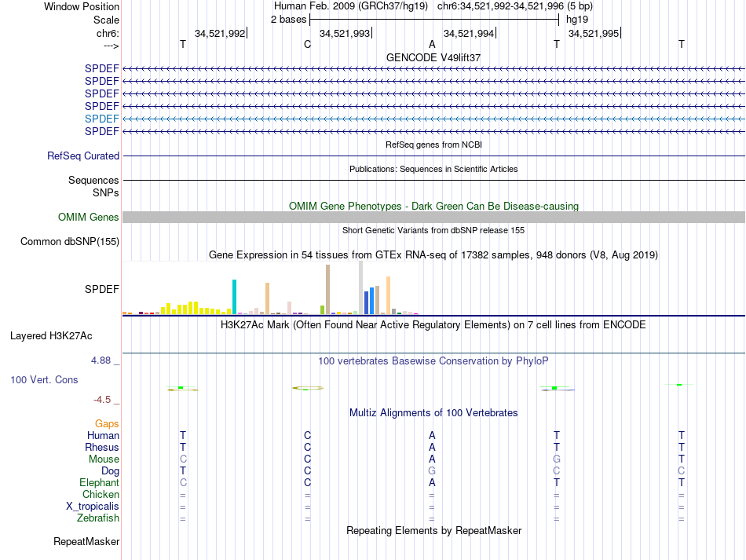This screenshot has height=560, width=746.
Task: Click the 4.88 PhyloP upper scale value
Action: 101,361
